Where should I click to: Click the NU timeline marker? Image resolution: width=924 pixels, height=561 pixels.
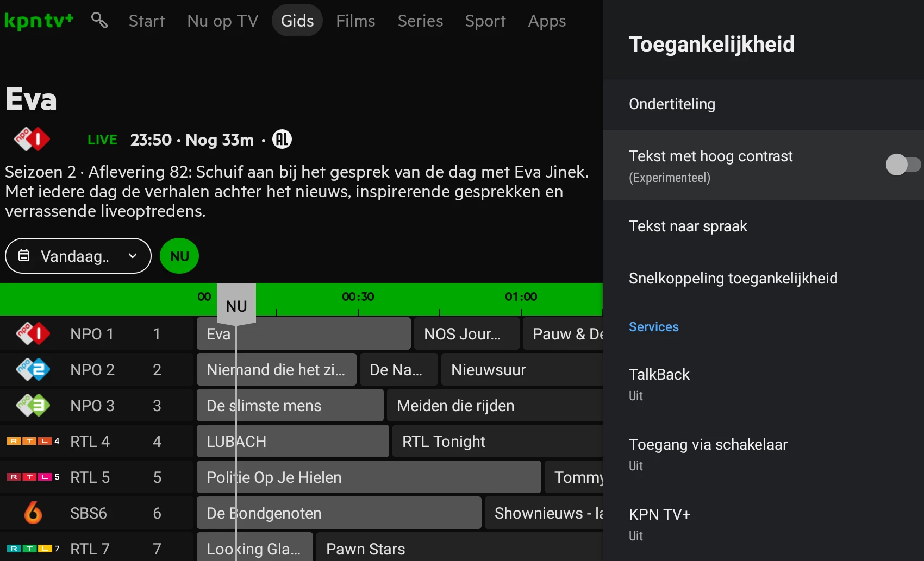[x=236, y=305]
